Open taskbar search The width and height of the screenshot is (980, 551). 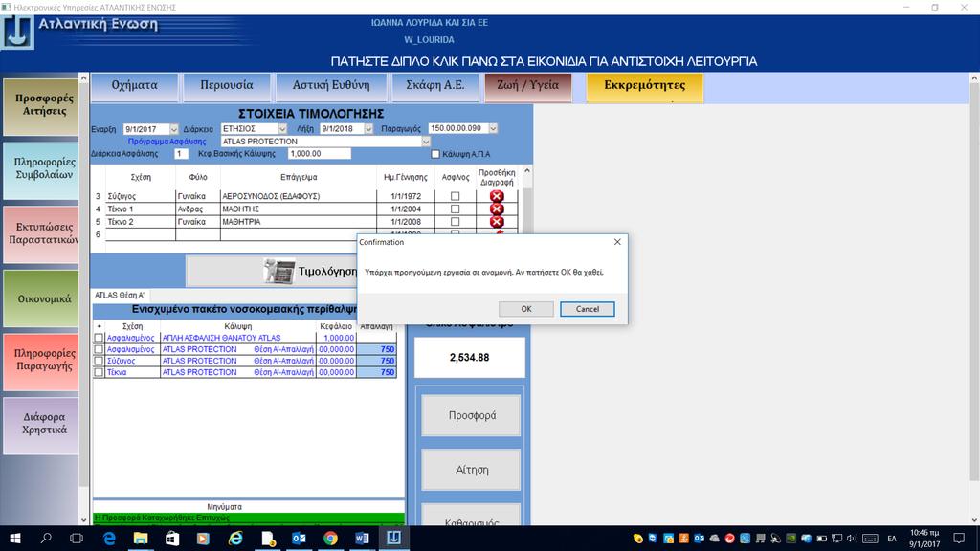pos(46,538)
